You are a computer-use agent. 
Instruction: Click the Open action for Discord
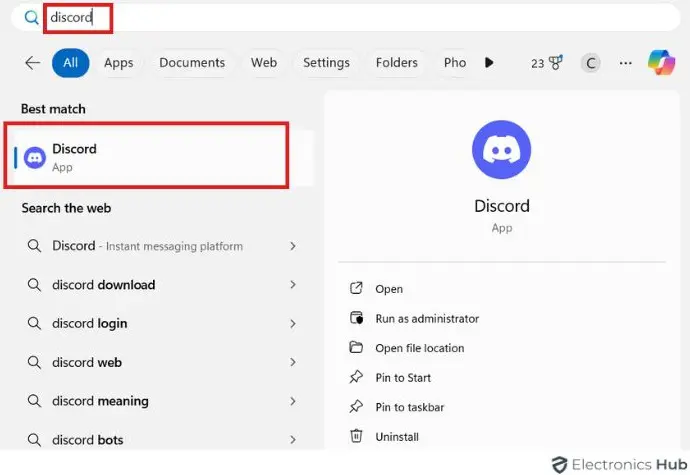pos(389,289)
